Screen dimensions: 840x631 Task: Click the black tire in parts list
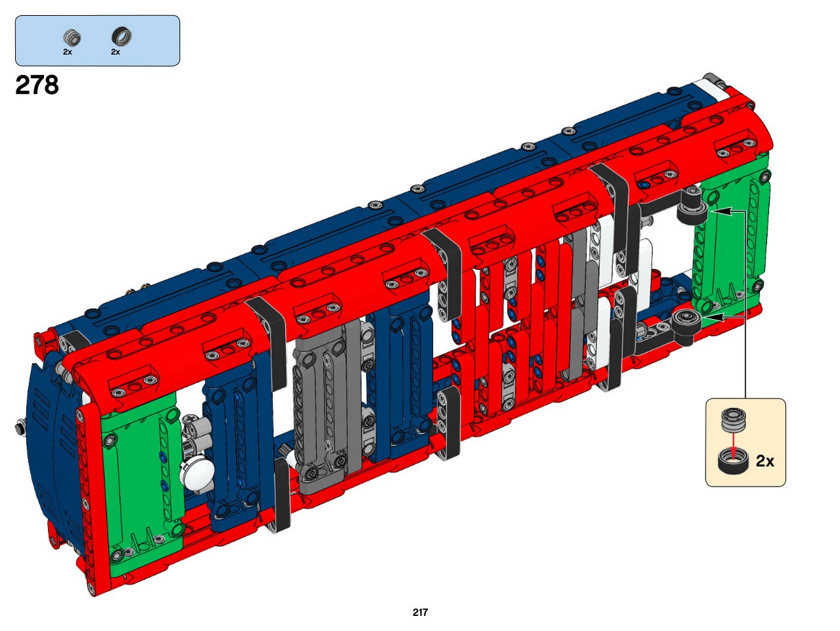(121, 37)
